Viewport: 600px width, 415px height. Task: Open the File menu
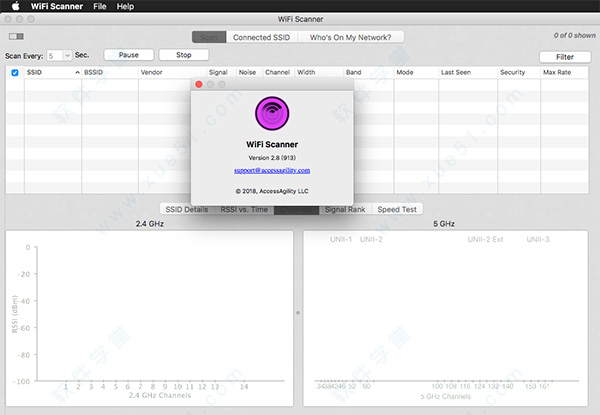99,6
